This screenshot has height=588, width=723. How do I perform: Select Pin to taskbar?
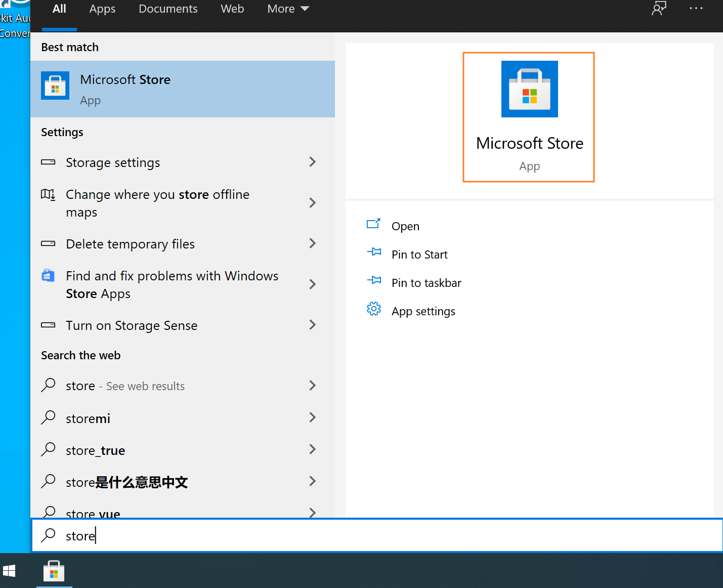point(426,283)
